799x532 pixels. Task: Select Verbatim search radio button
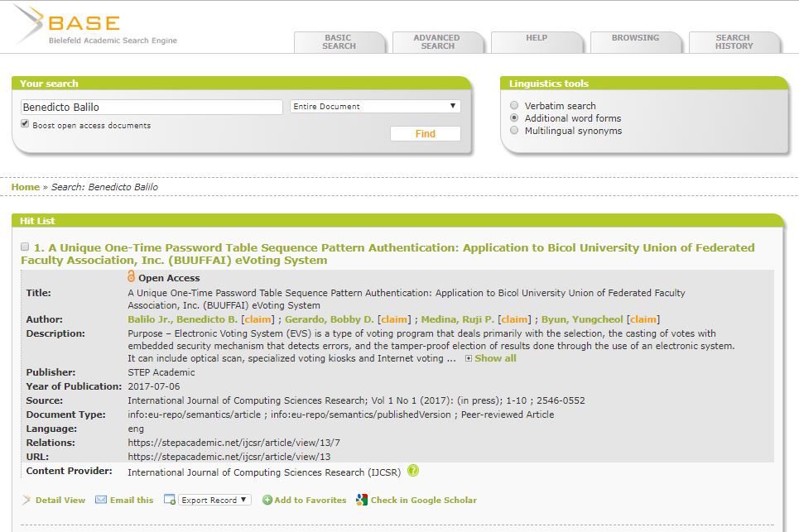click(x=514, y=105)
